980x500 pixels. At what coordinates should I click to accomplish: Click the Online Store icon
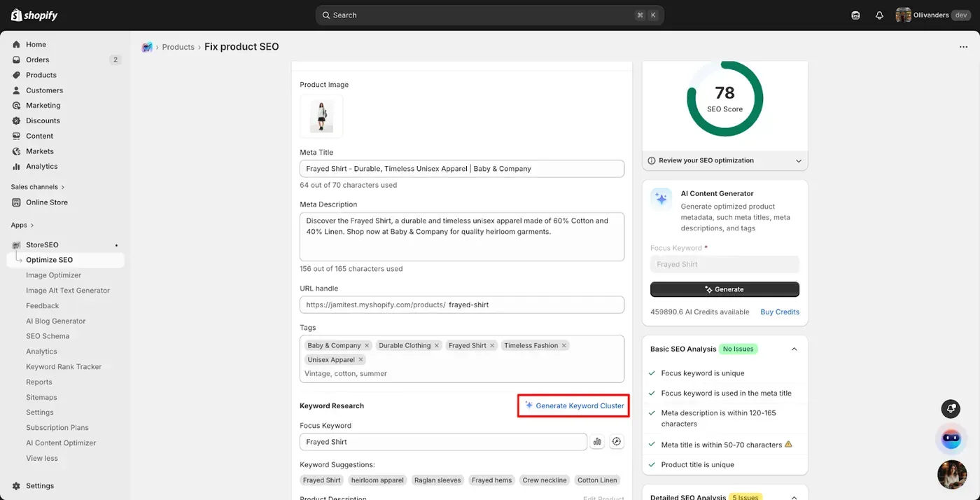click(17, 202)
